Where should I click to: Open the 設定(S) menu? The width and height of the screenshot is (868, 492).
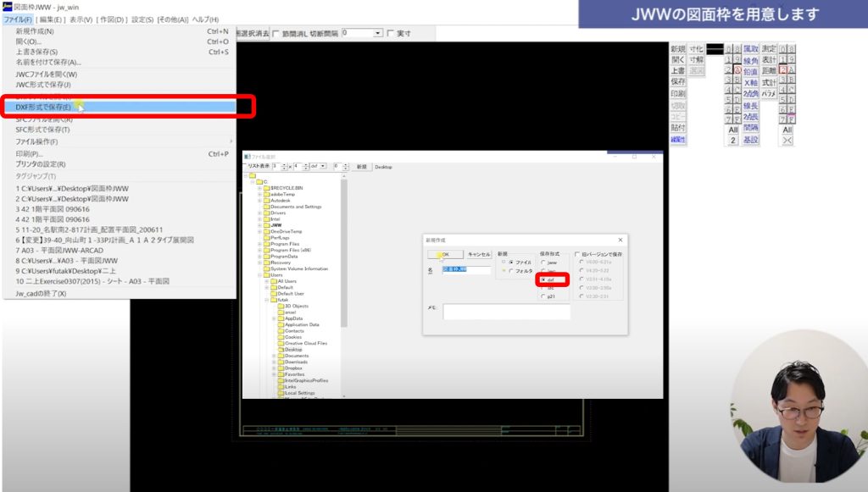(x=142, y=19)
